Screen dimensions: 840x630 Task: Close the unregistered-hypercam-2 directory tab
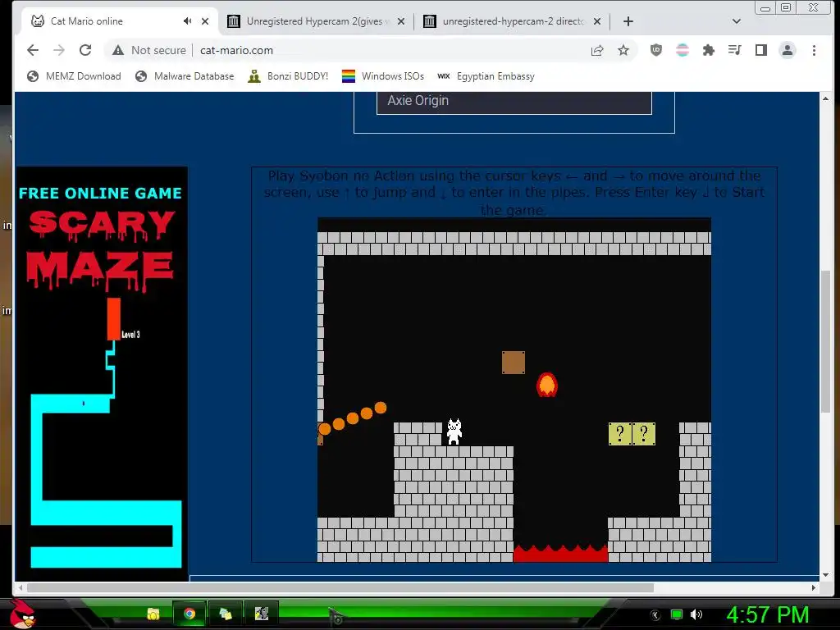pyautogui.click(x=597, y=21)
